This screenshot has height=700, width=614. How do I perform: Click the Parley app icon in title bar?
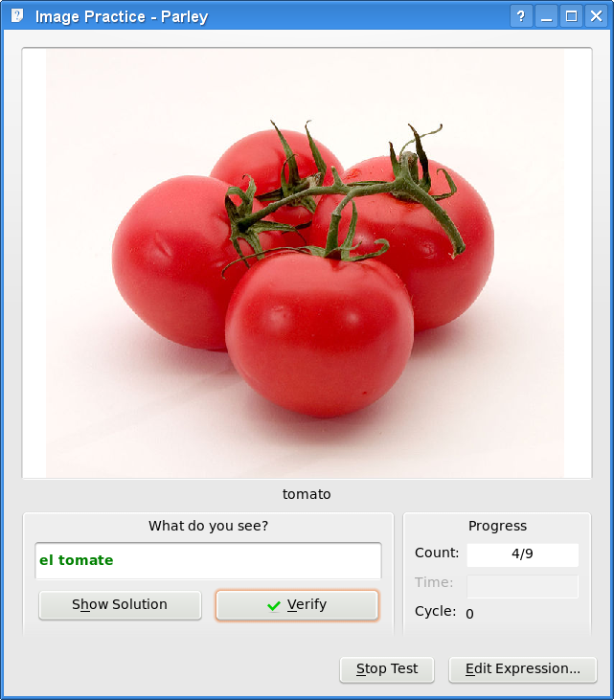tap(17, 15)
